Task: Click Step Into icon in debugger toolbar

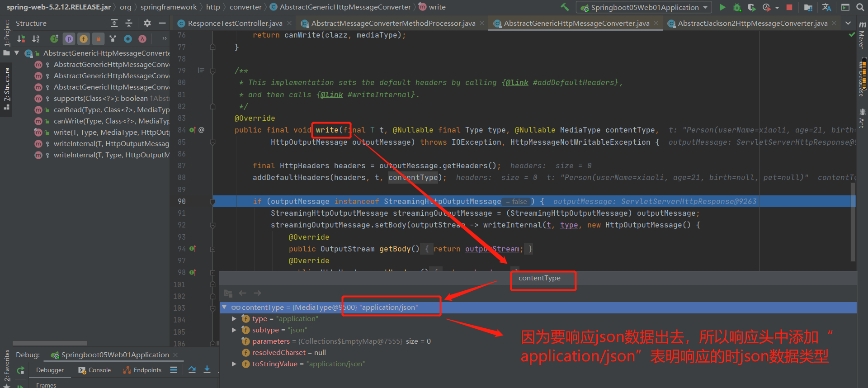Action: point(207,370)
